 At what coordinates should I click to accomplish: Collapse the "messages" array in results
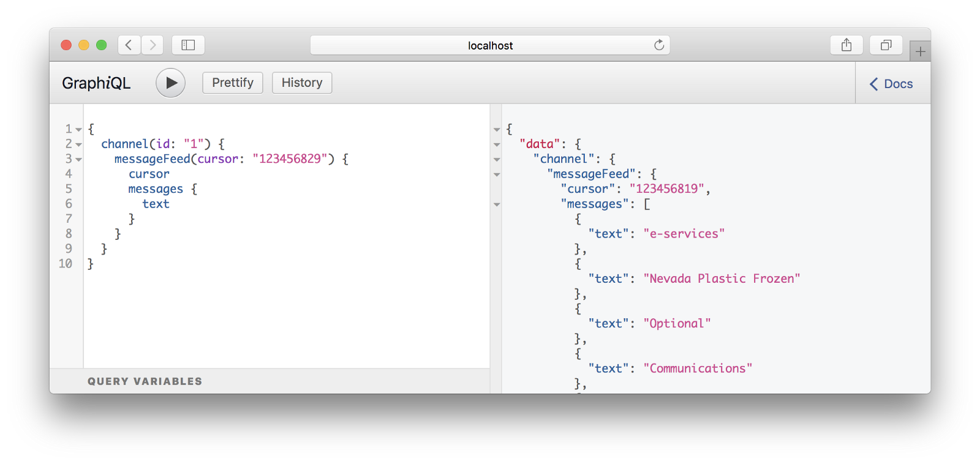497,204
